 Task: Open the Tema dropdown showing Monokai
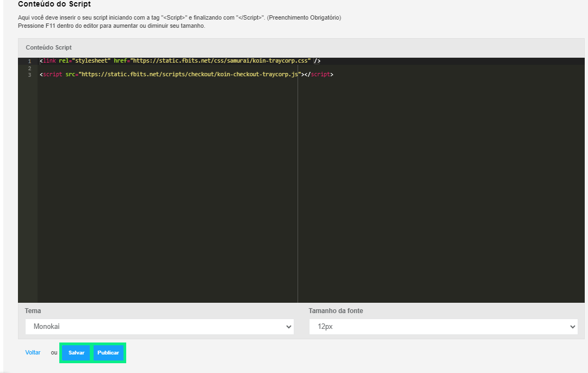point(159,327)
